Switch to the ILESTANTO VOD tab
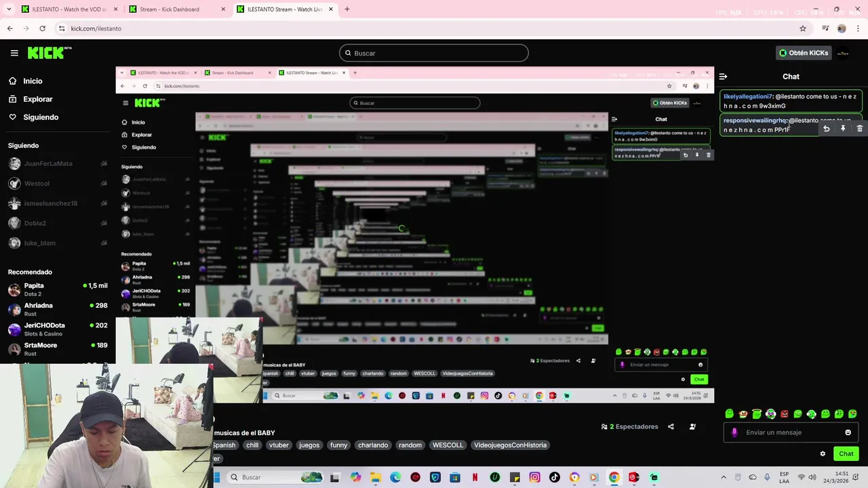This screenshot has height=488, width=868. (x=68, y=9)
